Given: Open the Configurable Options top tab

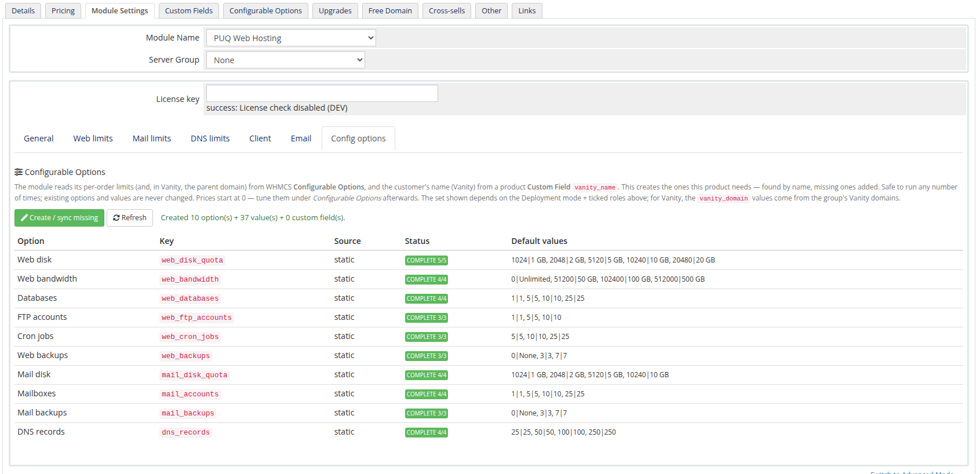Looking at the screenshot, I should coord(265,11).
